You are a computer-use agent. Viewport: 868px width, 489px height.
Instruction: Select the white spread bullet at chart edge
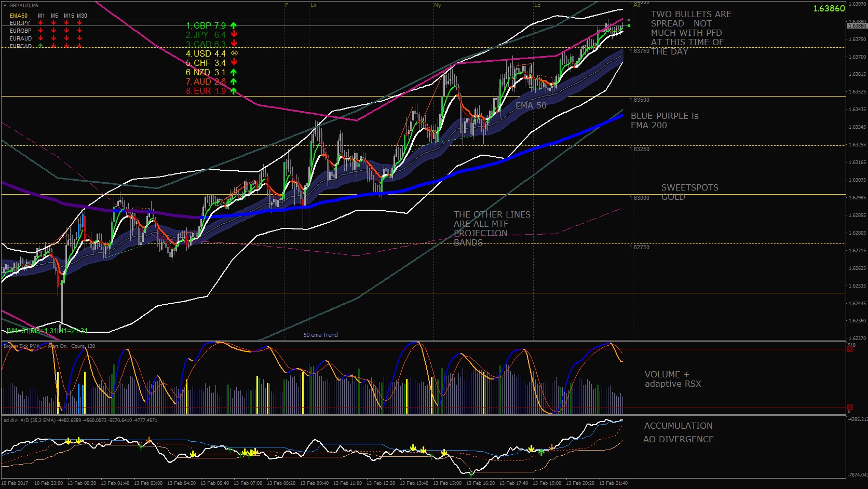629,20
